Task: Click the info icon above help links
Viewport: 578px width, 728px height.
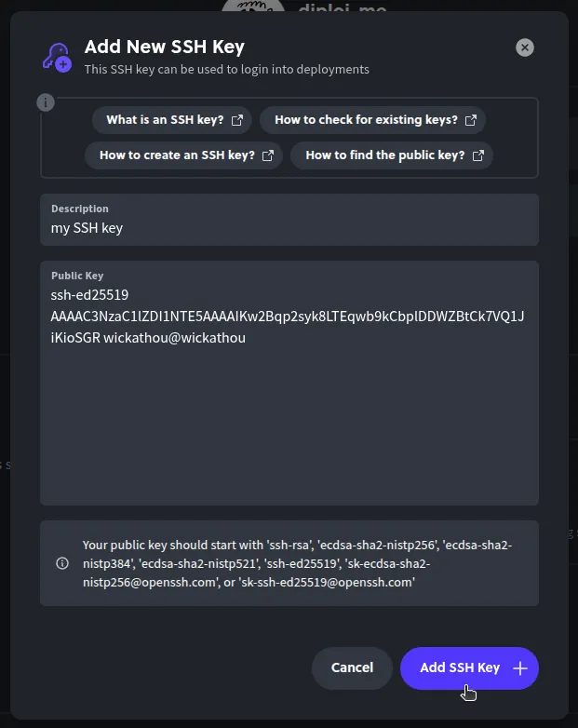Action: click(46, 102)
